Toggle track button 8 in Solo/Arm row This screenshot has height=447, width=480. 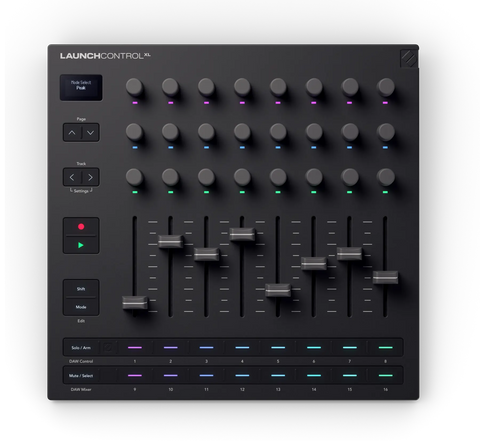pyautogui.click(x=385, y=348)
